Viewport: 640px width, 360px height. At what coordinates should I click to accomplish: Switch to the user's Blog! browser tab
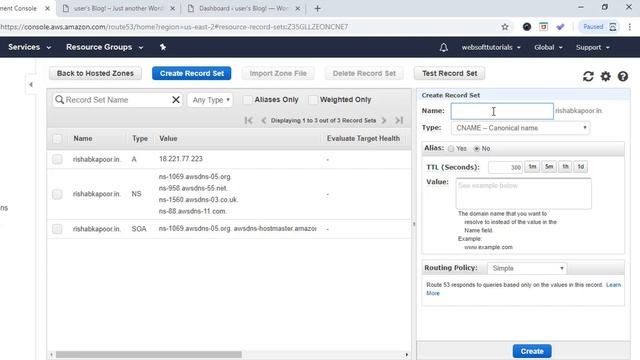coord(116,8)
